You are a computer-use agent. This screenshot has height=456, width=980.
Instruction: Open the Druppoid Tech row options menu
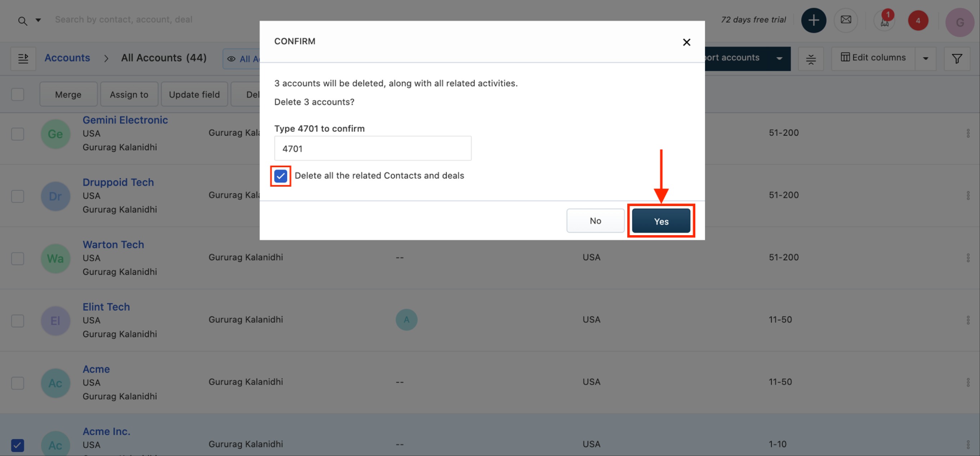pyautogui.click(x=967, y=195)
